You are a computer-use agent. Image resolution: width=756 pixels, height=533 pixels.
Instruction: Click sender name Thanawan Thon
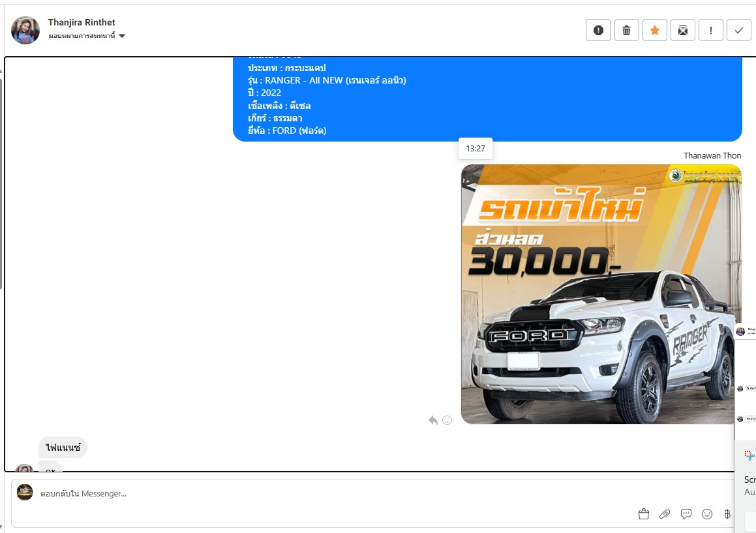pos(712,155)
